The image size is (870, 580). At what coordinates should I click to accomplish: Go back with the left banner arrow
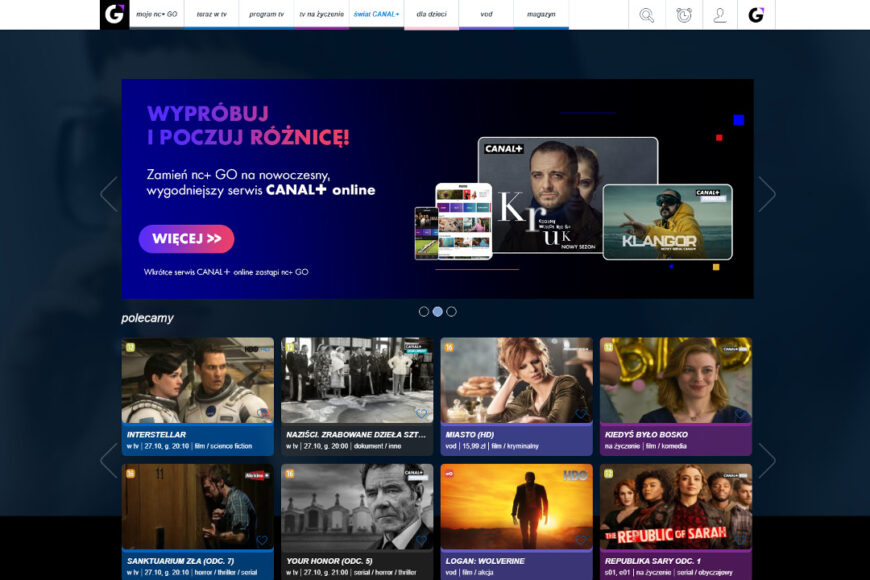[x=110, y=192]
